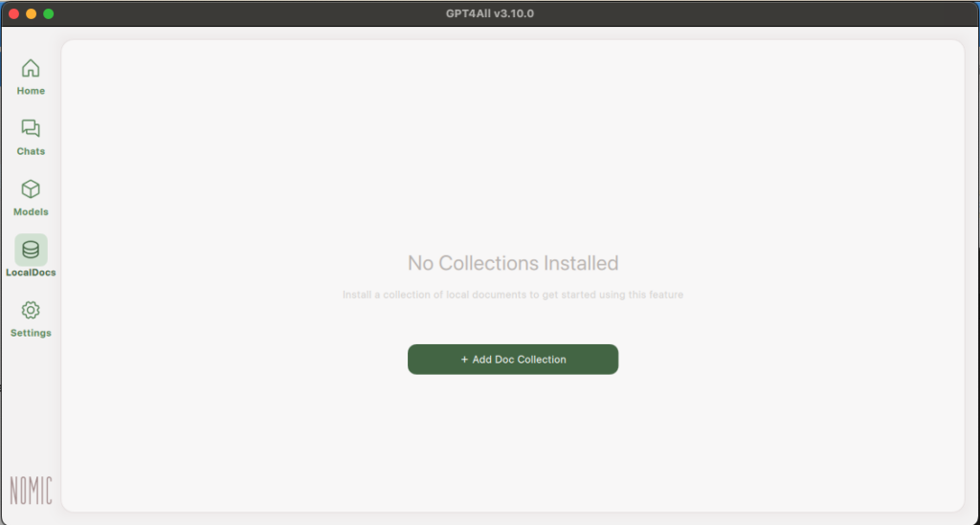
Task: Close the GPT4All window
Action: 13,13
